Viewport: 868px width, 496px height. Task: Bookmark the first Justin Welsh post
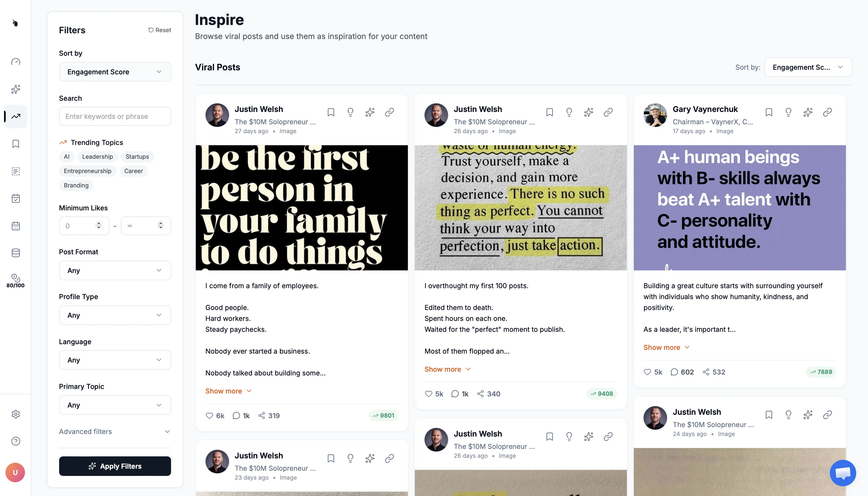point(330,112)
